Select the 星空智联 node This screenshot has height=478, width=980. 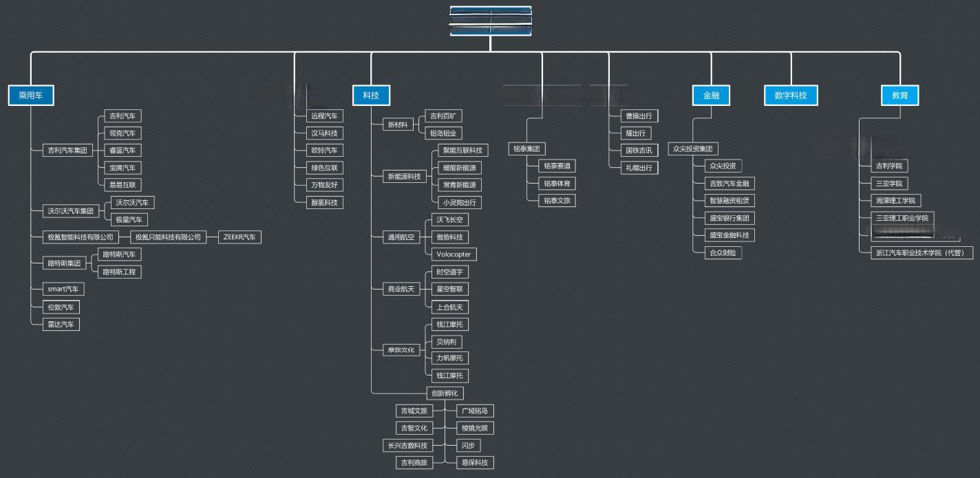click(x=450, y=289)
